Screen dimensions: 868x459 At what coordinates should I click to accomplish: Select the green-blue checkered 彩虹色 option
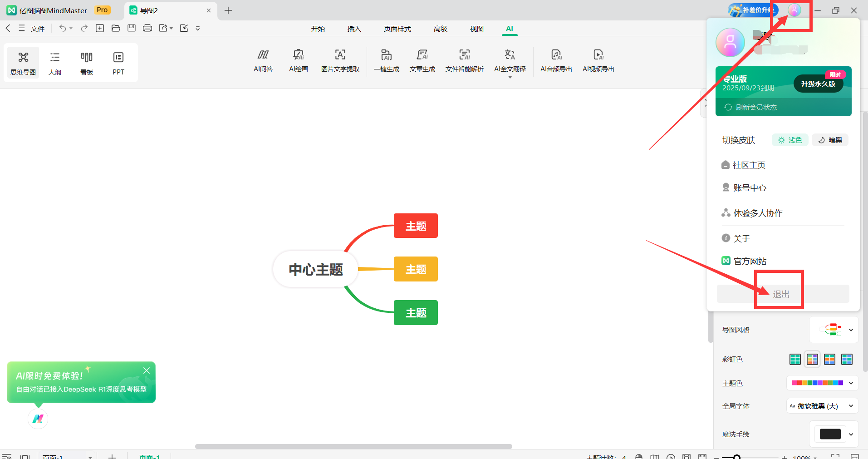tap(847, 359)
